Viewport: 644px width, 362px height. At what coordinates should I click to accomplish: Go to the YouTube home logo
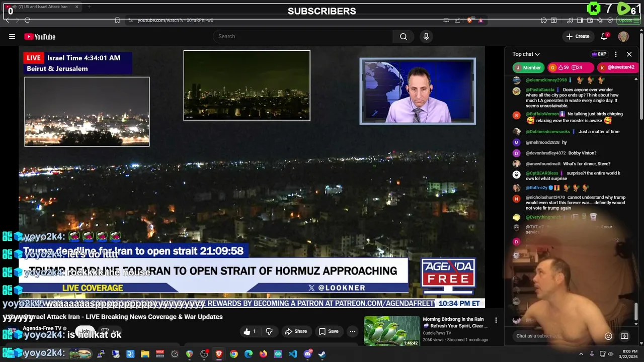pos(40,37)
